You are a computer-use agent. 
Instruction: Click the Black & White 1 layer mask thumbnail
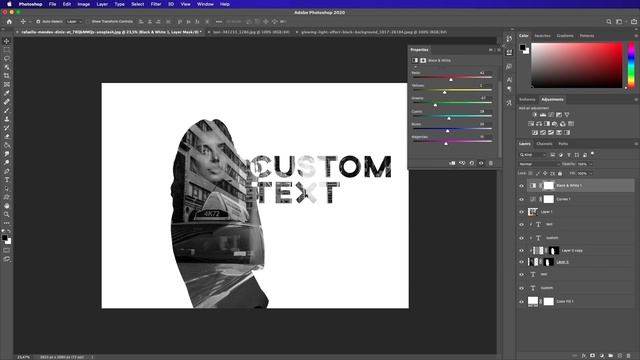tap(549, 186)
